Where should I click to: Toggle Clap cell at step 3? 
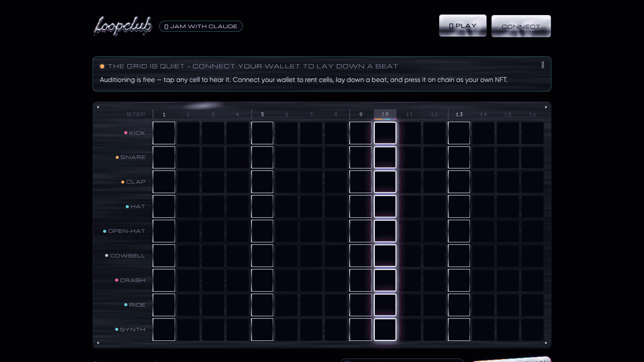213,182
